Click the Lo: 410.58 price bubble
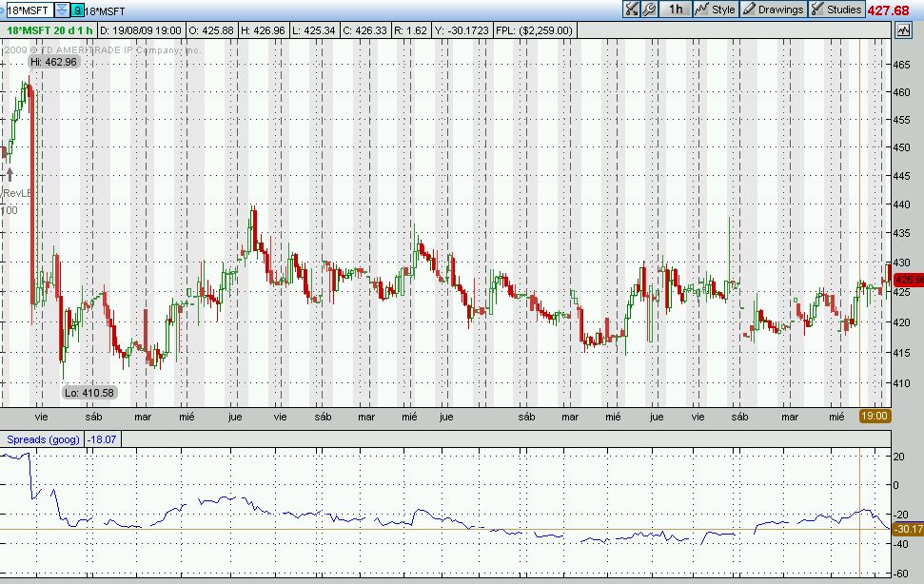This screenshot has width=924, height=584. 89,392
